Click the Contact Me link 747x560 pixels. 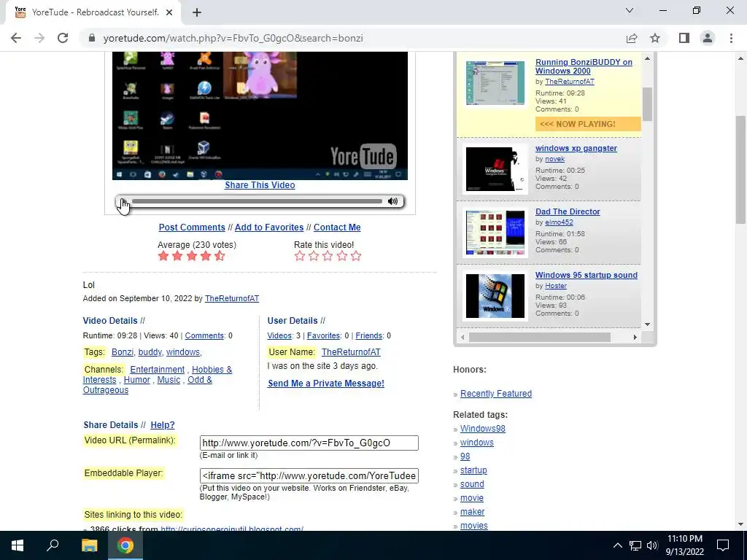click(337, 227)
